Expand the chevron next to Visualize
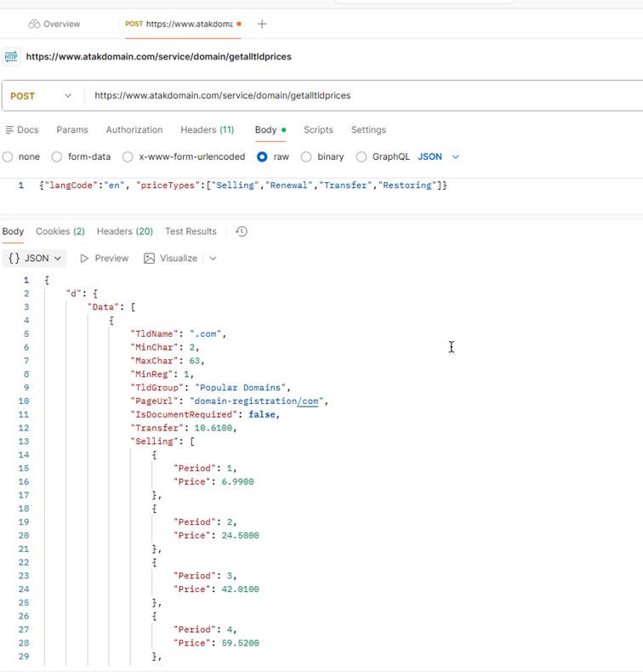 [x=213, y=259]
